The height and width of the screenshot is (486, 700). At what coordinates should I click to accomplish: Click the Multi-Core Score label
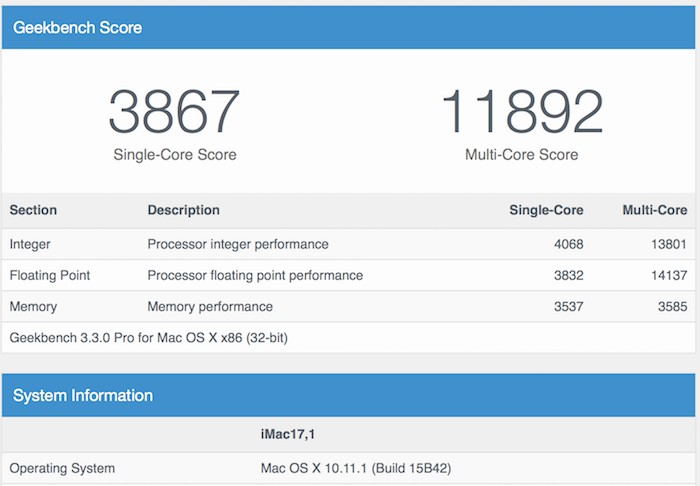[x=521, y=155]
